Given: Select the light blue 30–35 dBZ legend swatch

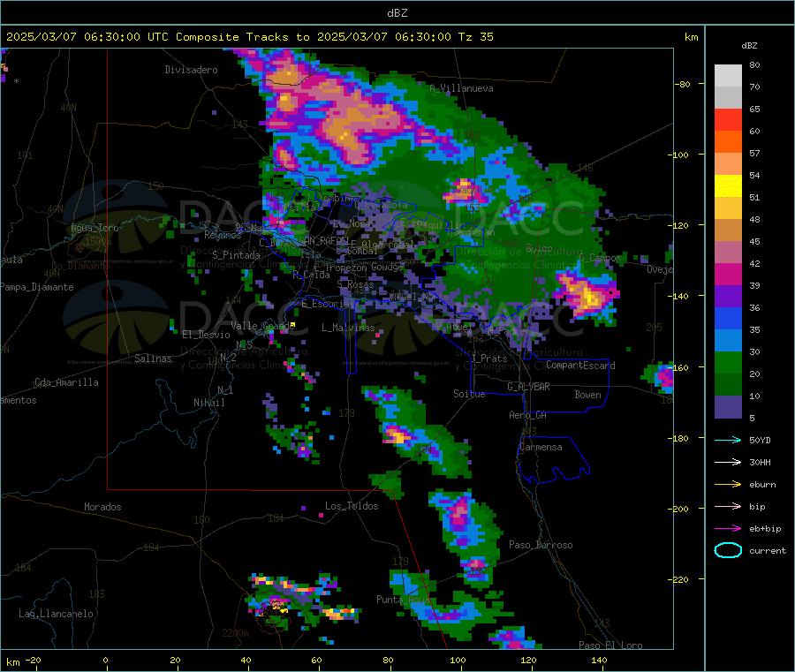Looking at the screenshot, I should (728, 341).
